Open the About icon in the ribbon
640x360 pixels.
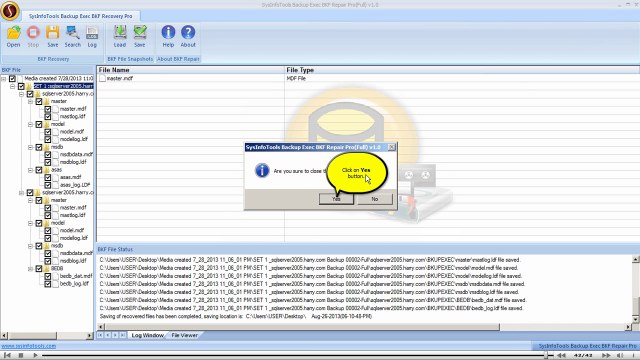188,33
